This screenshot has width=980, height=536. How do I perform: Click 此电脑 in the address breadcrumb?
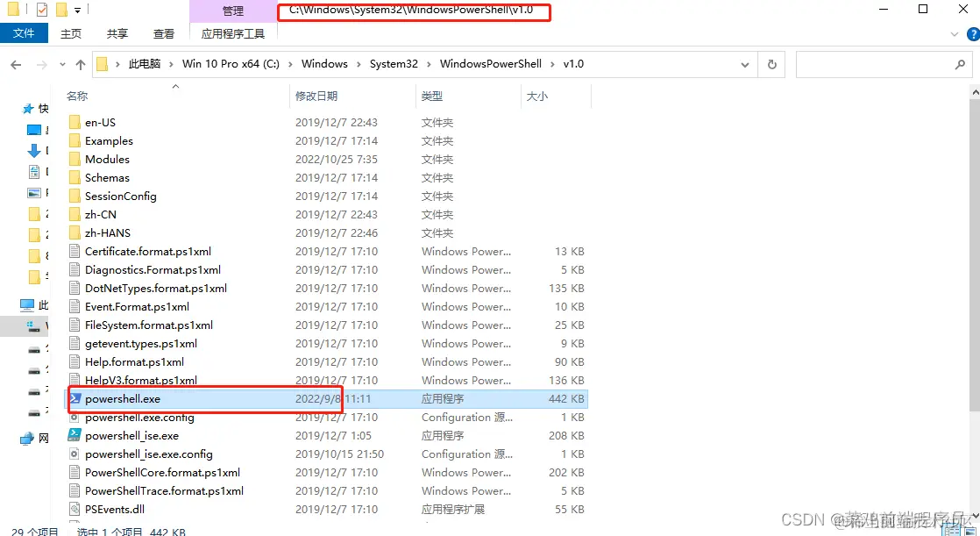tap(145, 64)
